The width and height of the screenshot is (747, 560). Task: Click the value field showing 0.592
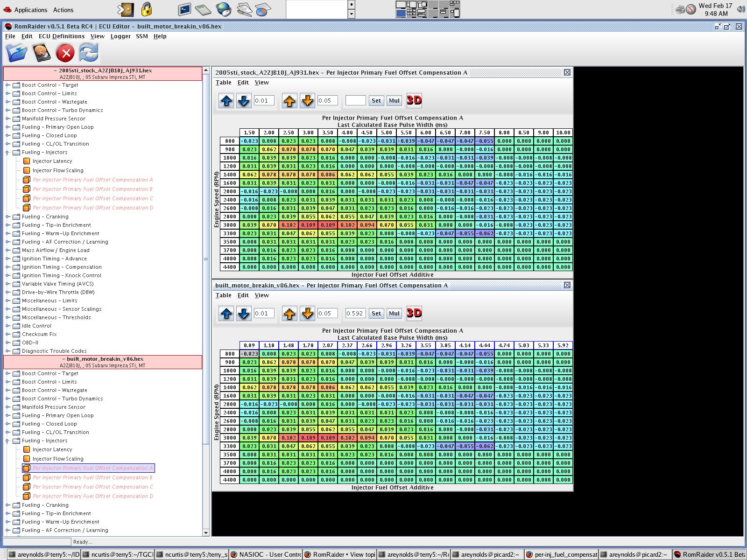(355, 313)
